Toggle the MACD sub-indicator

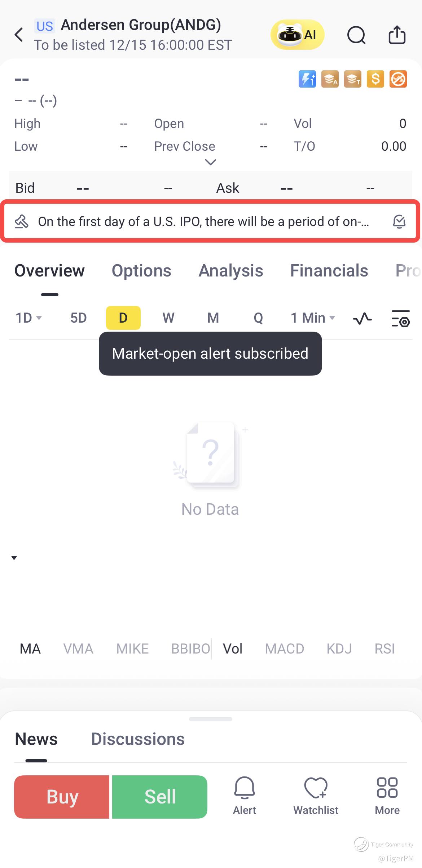point(284,649)
